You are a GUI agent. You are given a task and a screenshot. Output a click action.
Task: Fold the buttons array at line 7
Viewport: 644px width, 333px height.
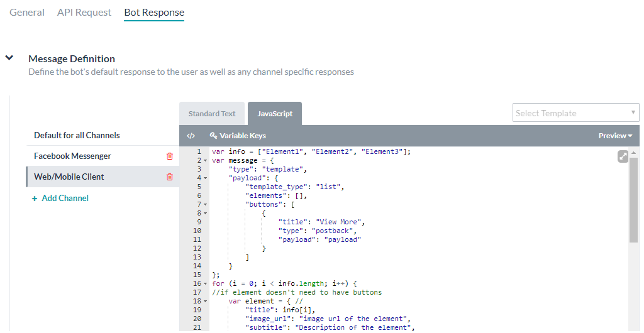point(206,205)
